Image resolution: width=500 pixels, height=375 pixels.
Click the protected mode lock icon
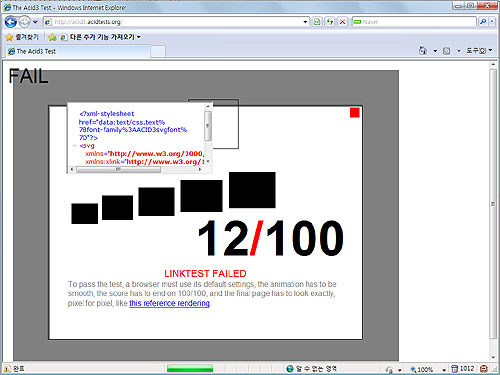click(x=389, y=369)
